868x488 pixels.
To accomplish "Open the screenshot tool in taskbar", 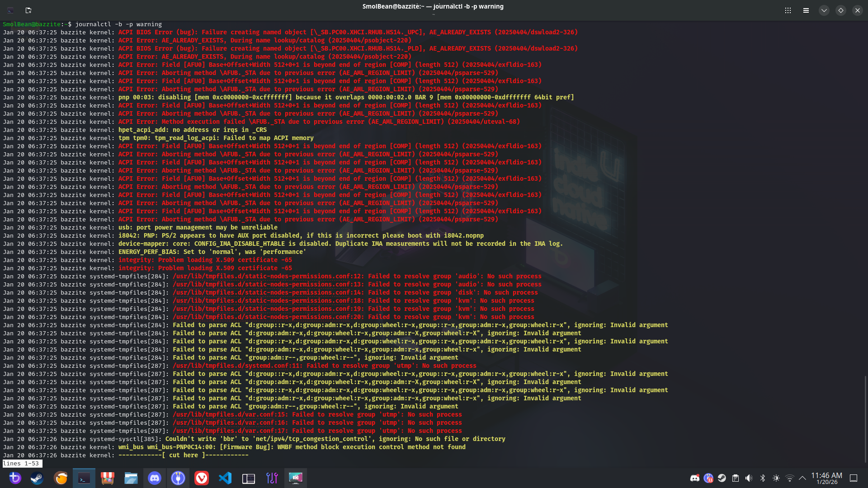I will point(296,478).
